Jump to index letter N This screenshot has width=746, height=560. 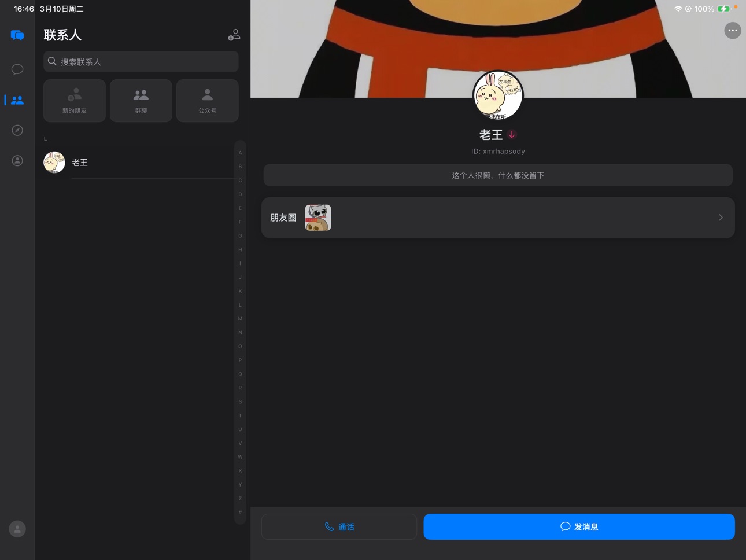[x=240, y=333]
